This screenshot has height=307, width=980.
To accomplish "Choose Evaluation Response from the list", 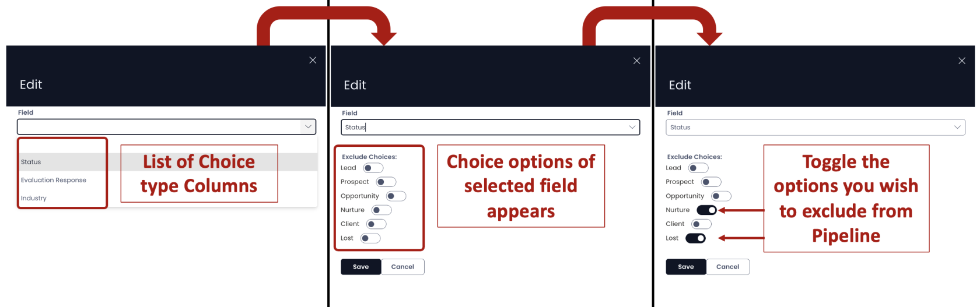I will pos(54,180).
